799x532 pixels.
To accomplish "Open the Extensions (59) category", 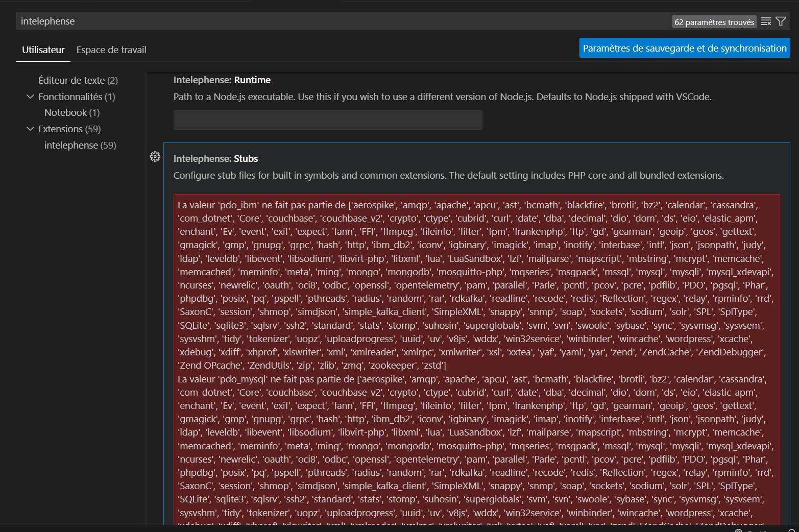I will (69, 129).
